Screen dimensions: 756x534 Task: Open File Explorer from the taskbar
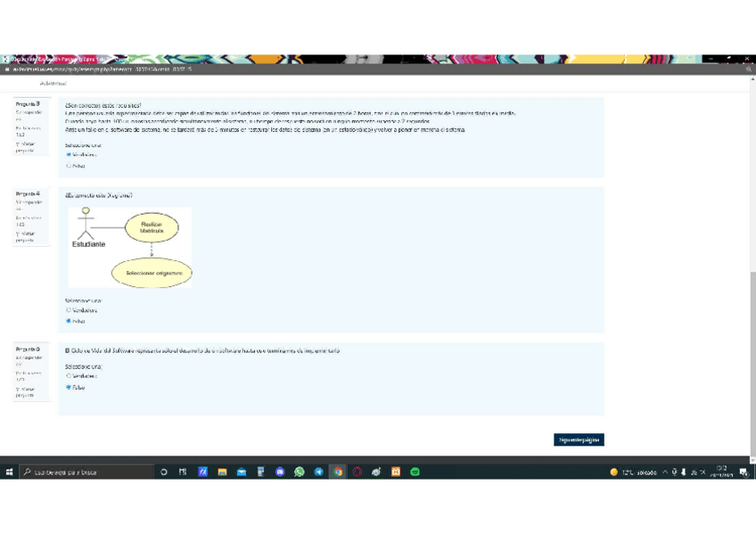pos(222,472)
